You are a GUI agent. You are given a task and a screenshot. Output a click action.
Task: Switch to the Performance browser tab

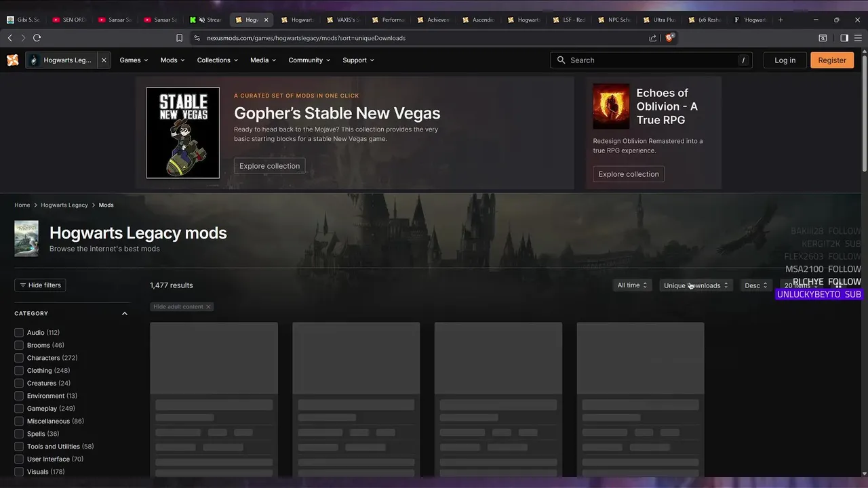(390, 20)
